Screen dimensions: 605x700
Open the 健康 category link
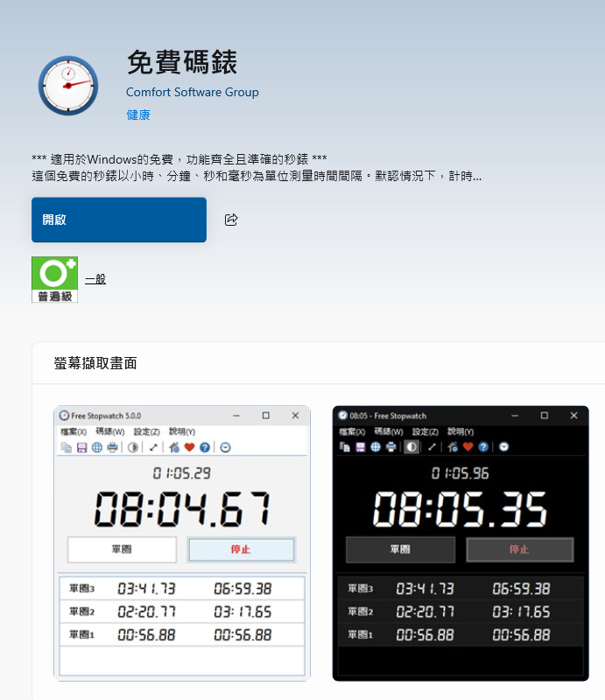(138, 115)
